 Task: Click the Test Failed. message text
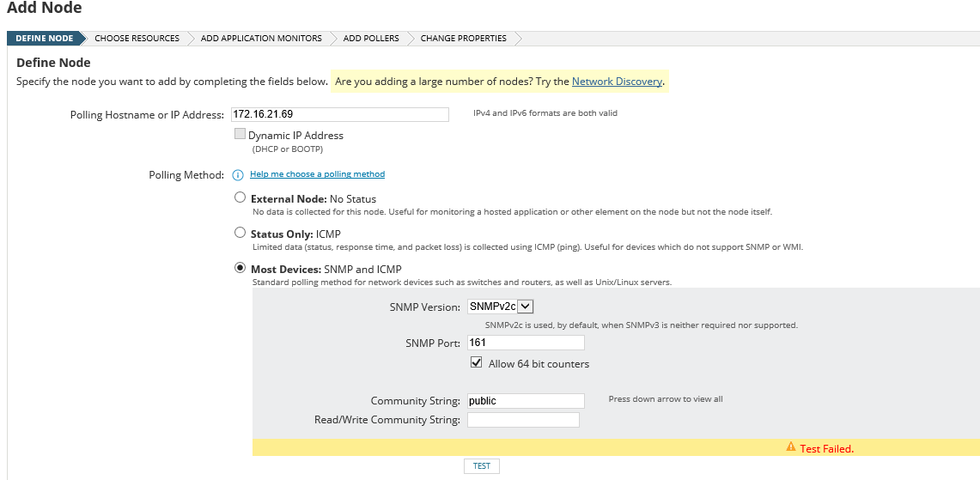tap(827, 449)
